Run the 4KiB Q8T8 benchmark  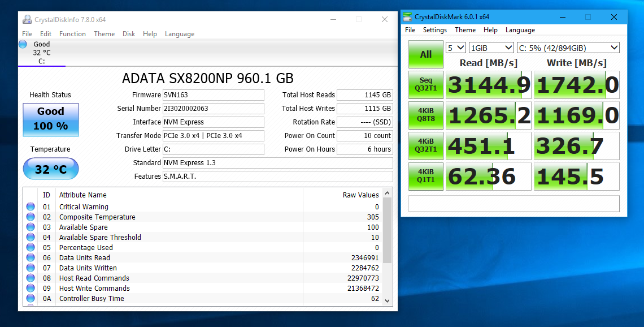point(426,115)
